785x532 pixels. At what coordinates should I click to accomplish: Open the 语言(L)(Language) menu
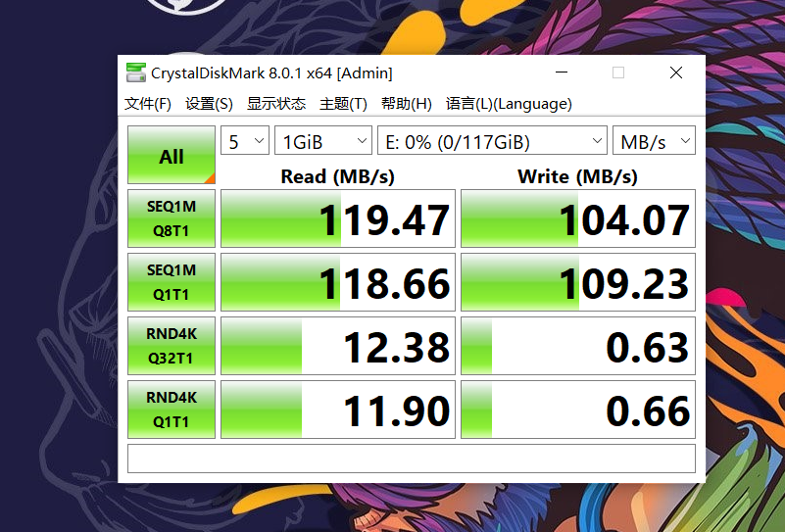click(x=509, y=104)
